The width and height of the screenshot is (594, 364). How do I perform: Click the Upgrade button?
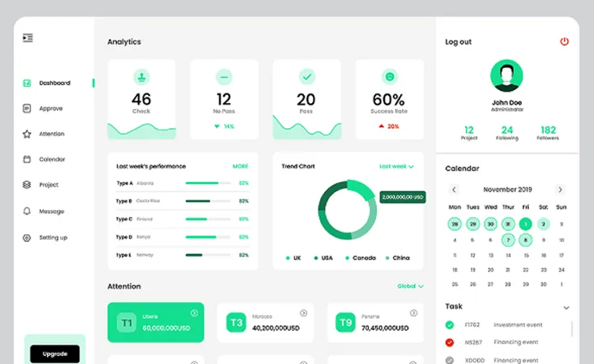(x=55, y=354)
